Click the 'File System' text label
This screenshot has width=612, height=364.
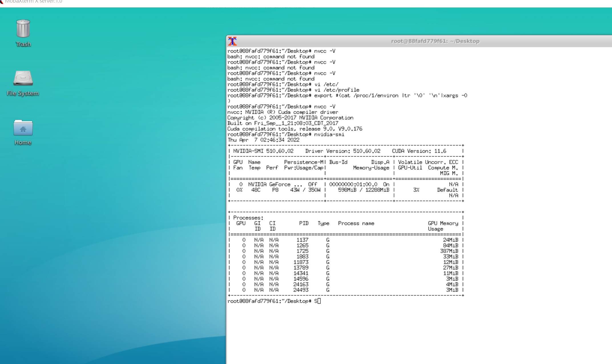tap(23, 93)
